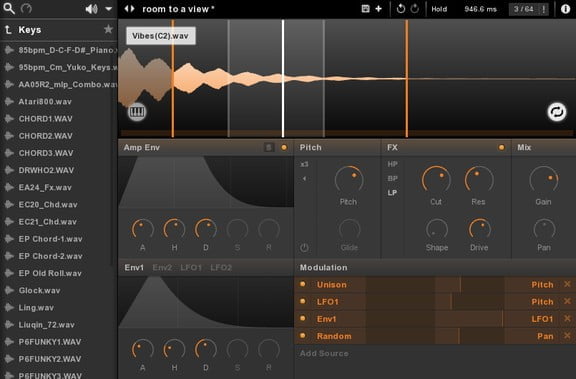Click the orange sample start marker
The height and width of the screenshot is (379, 576).
tap(173, 78)
